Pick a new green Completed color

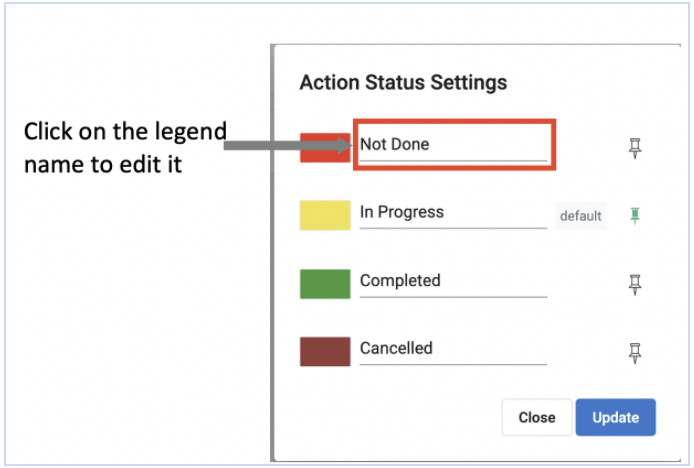point(325,284)
